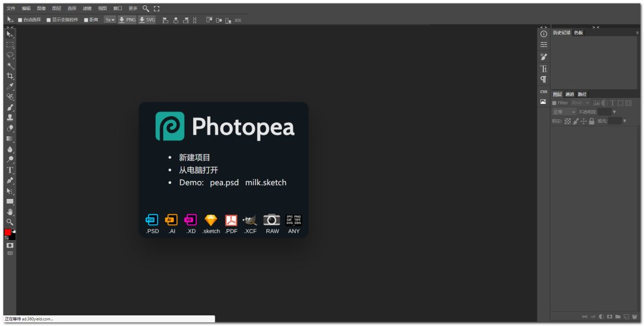Select the Gradient tool

10,139
